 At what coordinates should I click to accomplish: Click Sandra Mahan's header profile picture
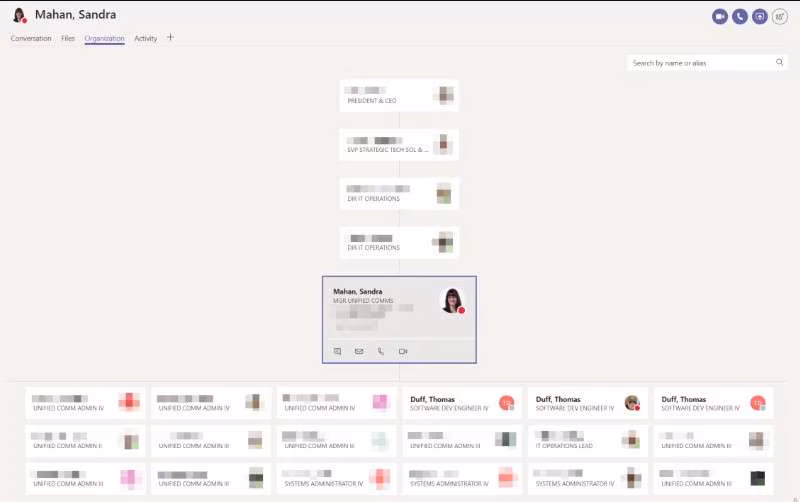point(19,15)
